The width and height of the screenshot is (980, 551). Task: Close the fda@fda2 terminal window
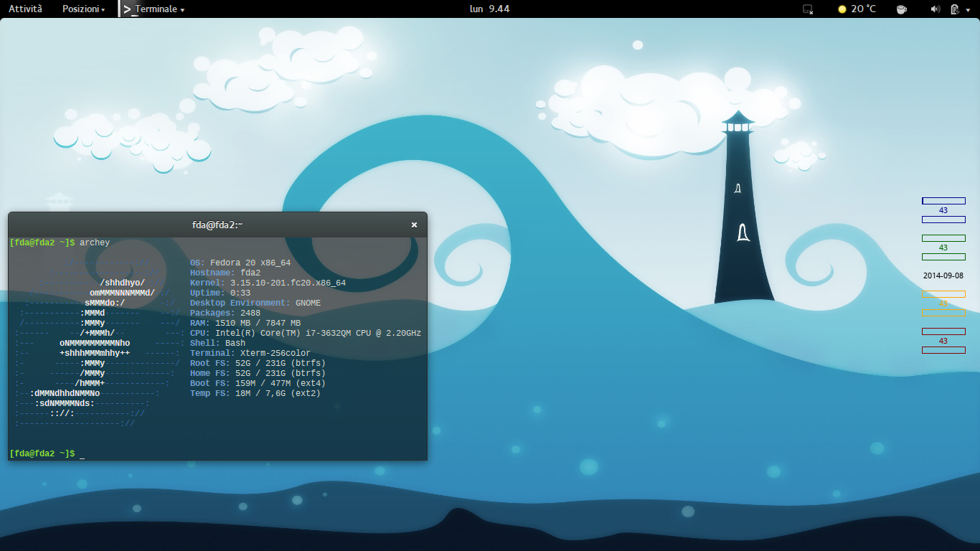pyautogui.click(x=414, y=225)
